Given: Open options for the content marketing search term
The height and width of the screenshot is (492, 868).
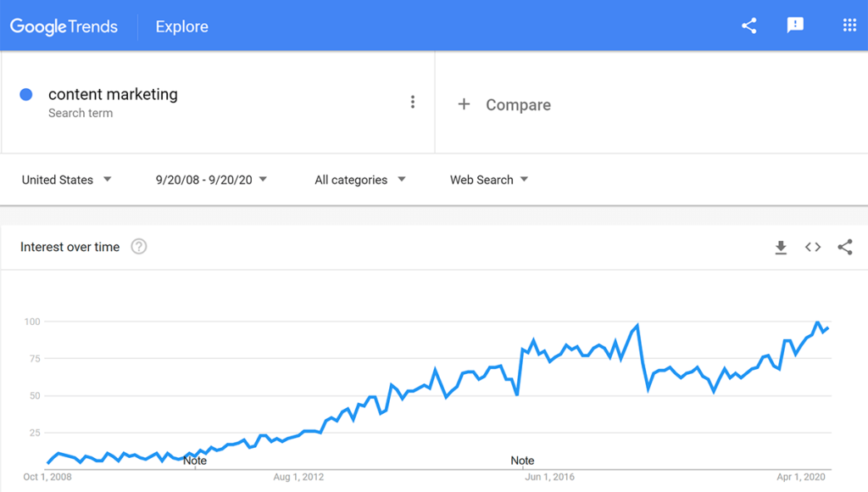Looking at the screenshot, I should [413, 101].
